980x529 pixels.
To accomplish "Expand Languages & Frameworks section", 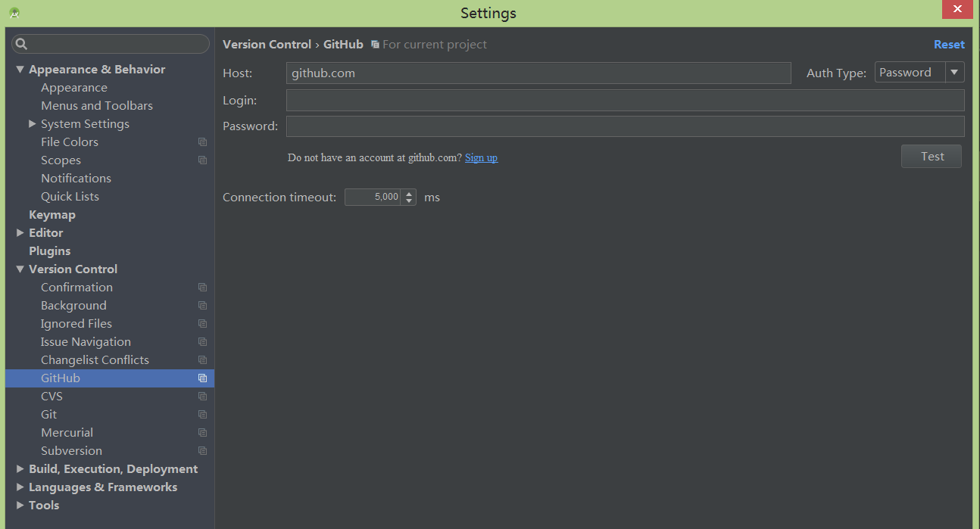I will [20, 487].
